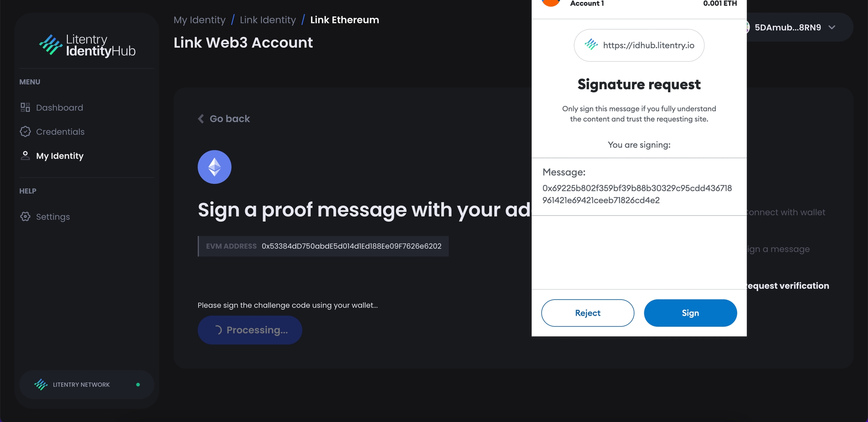Viewport: 868px width, 422px height.
Task: Open the Dashboard menu item
Action: pyautogui.click(x=59, y=107)
